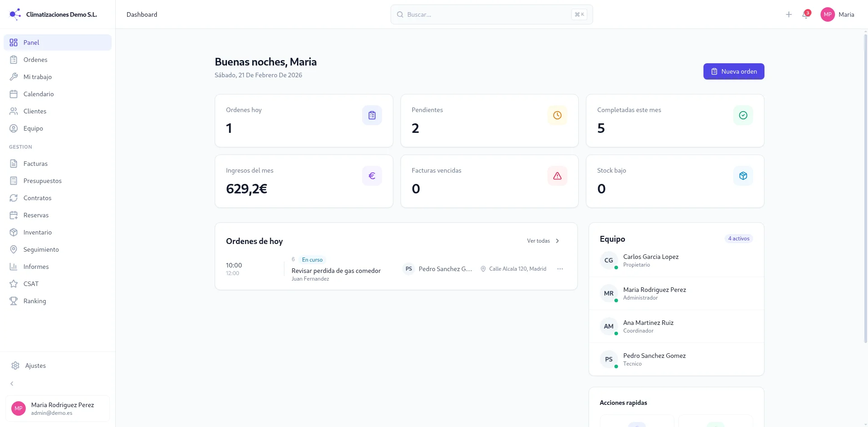Click the search Buscar input field
Screen dimensions: 868x427
[491, 14]
